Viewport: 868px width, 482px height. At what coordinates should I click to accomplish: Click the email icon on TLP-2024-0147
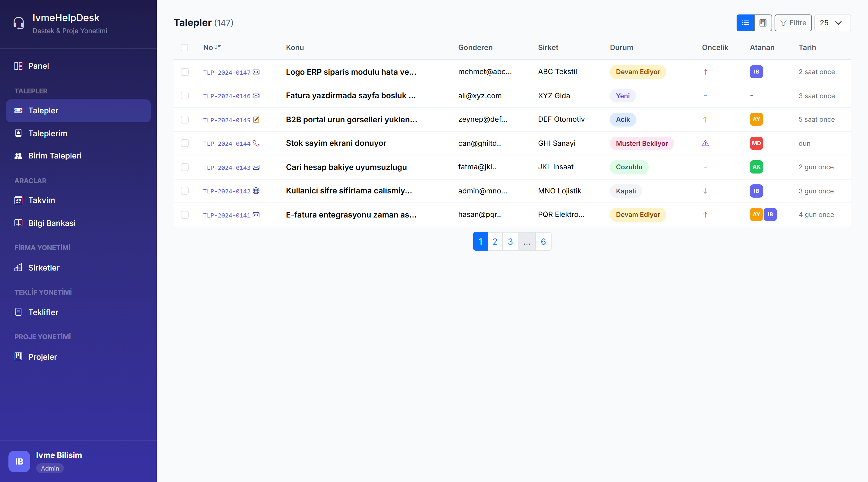(256, 72)
